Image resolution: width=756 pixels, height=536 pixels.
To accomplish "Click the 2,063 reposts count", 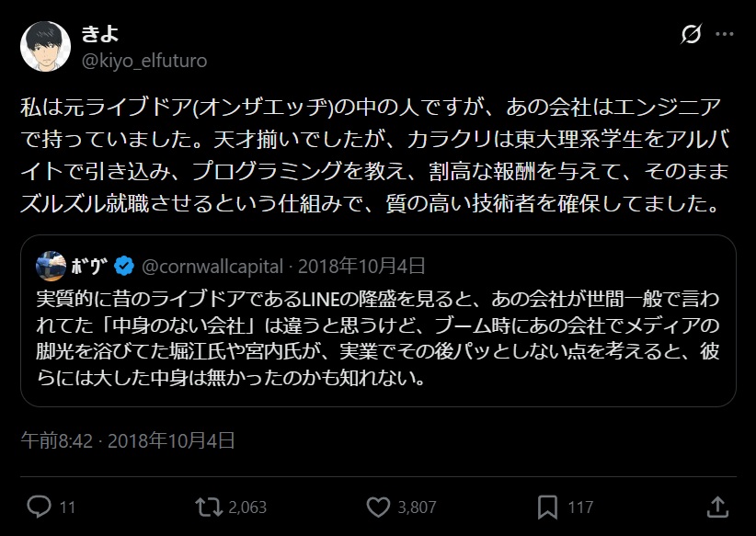I will tap(246, 507).
